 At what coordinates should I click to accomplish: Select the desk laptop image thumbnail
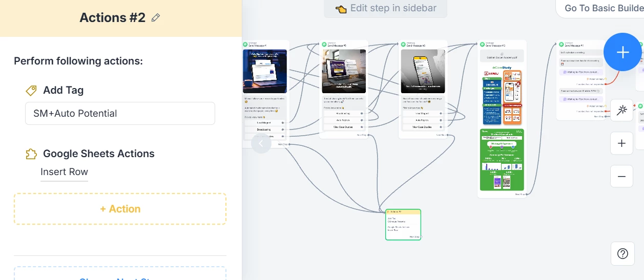(344, 71)
